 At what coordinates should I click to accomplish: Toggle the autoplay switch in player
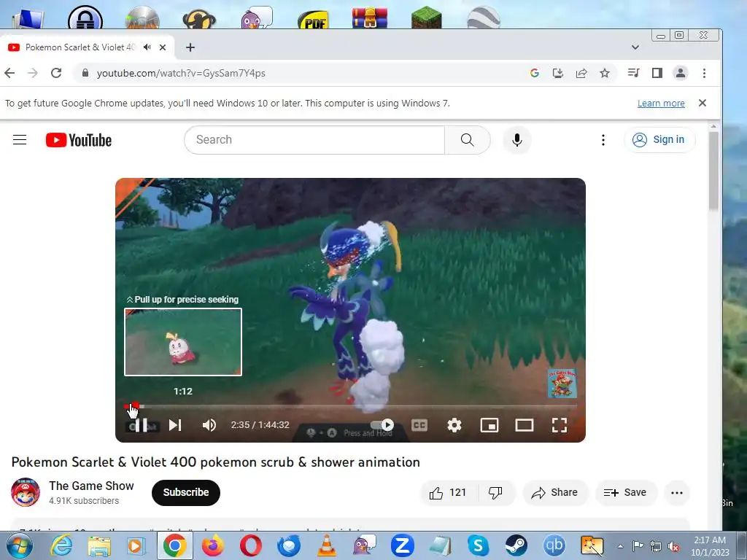coord(382,425)
